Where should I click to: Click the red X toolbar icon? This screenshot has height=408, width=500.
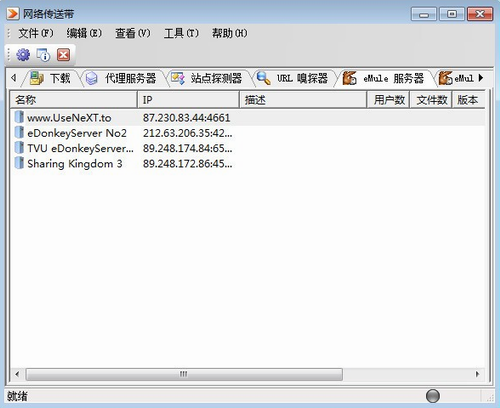pyautogui.click(x=63, y=55)
